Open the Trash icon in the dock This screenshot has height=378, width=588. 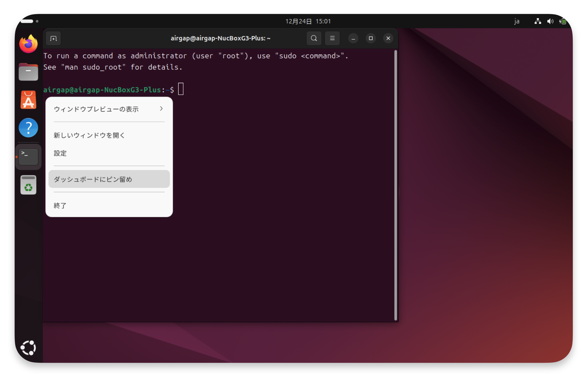point(28,185)
